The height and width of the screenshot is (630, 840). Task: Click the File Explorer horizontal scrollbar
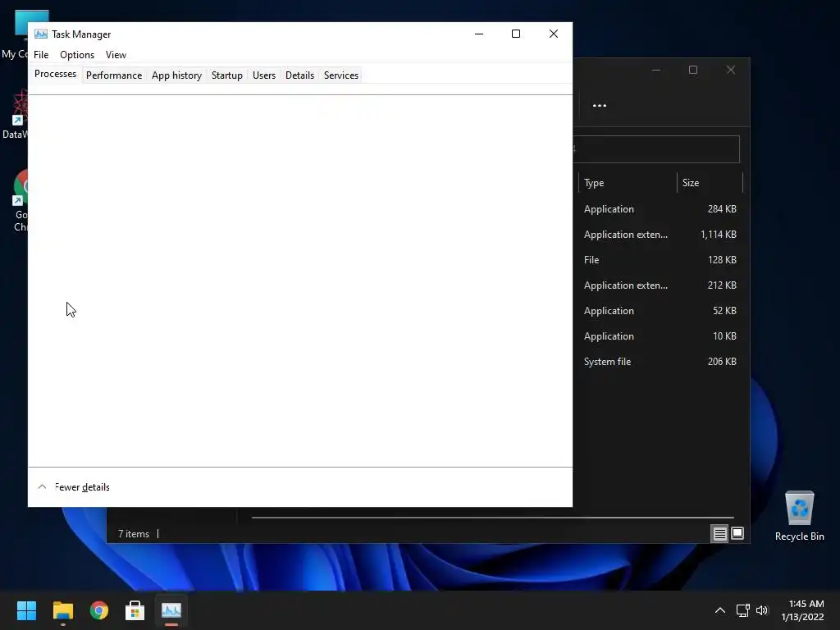point(492,518)
